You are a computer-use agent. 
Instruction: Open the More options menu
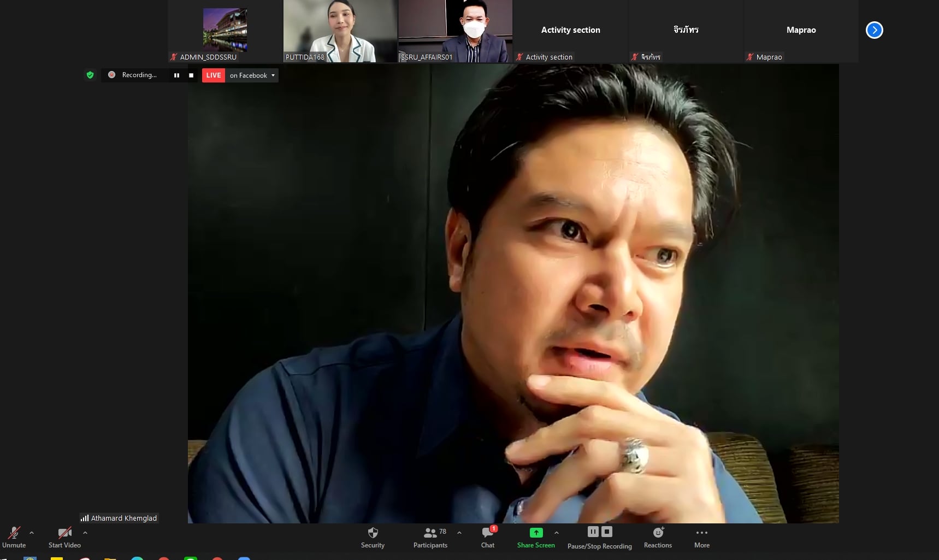tap(701, 537)
